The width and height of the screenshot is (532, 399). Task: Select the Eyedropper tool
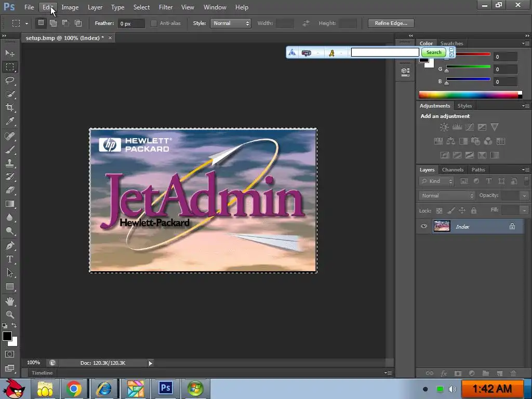[x=10, y=121]
